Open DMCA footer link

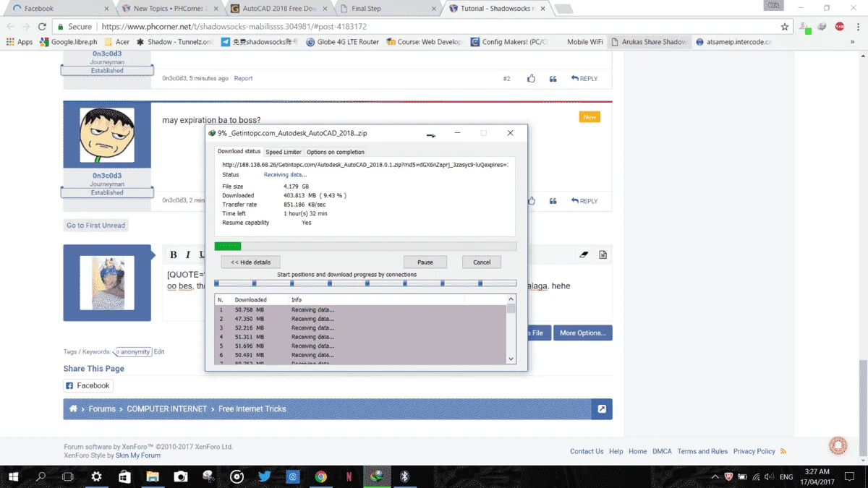coord(662,451)
